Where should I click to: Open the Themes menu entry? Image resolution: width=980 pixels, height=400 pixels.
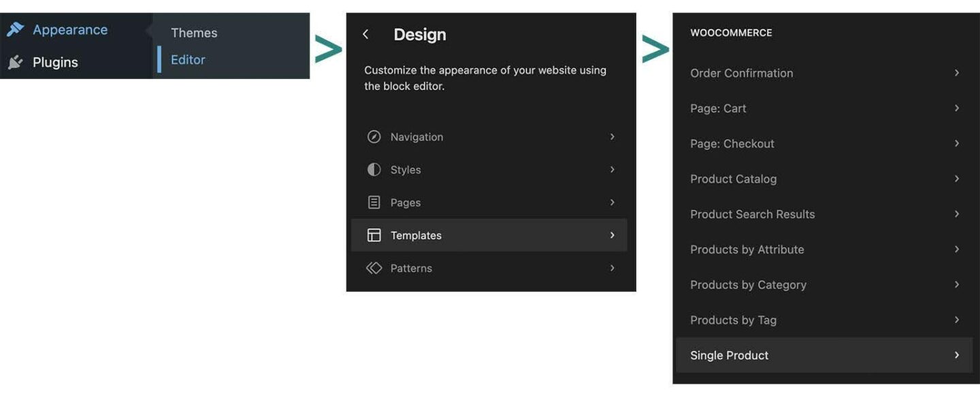click(x=194, y=32)
